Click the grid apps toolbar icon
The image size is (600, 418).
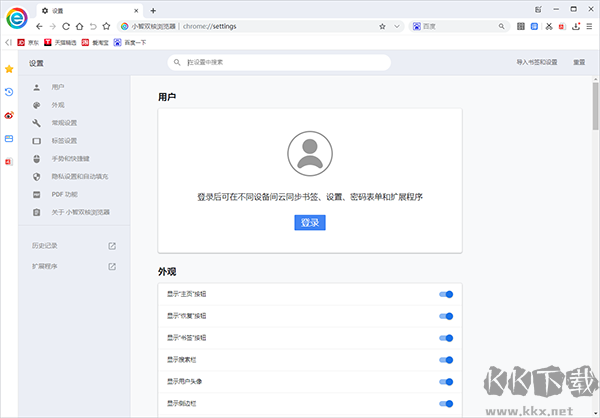point(521,26)
